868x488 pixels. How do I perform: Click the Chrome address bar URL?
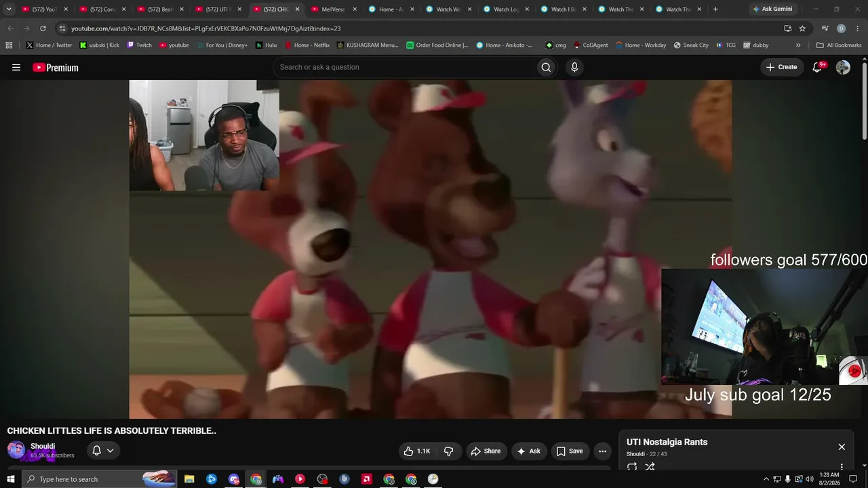coord(206,28)
